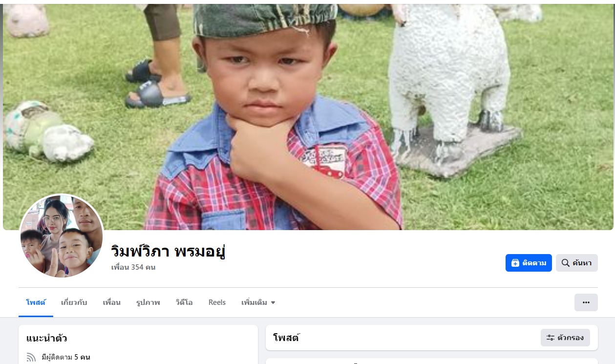
Task: Open the three-dots options menu
Action: point(586,302)
